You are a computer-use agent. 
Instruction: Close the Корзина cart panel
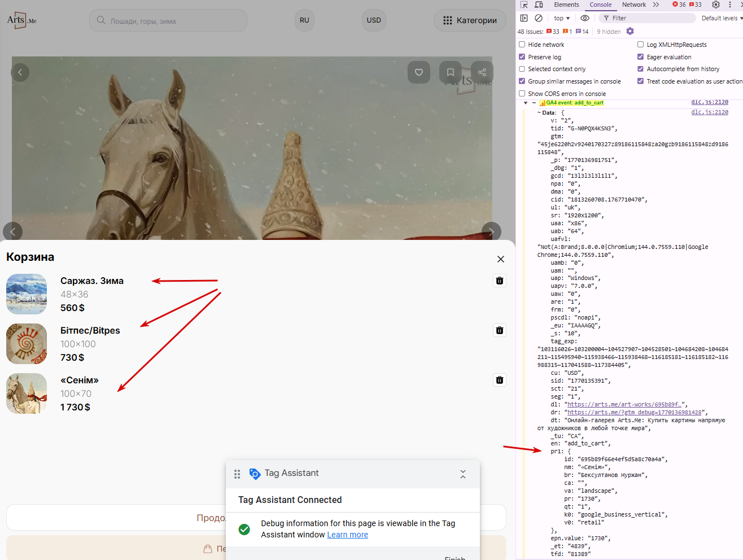click(x=501, y=259)
